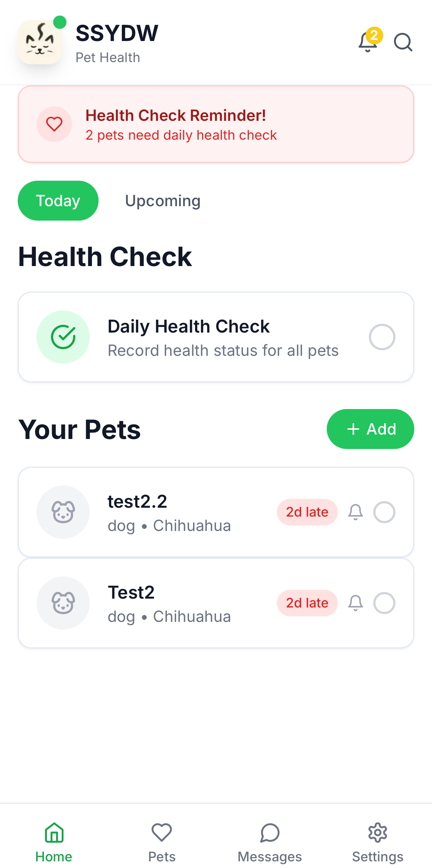Tap the SSYDW cat logo

tap(40, 42)
